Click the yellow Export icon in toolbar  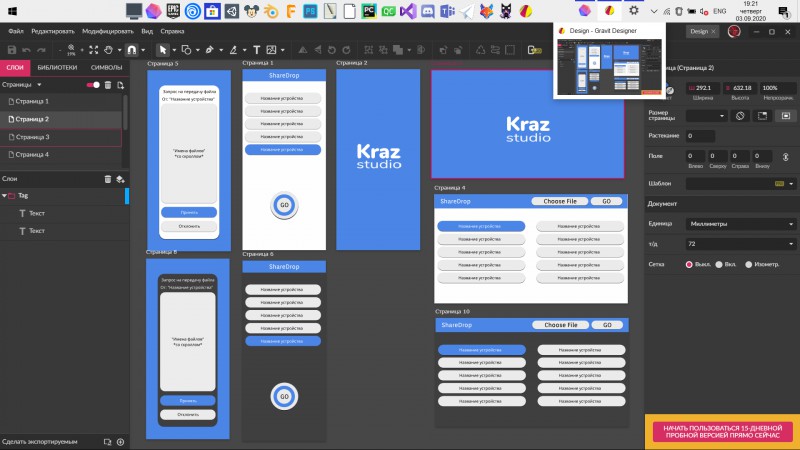(535, 50)
